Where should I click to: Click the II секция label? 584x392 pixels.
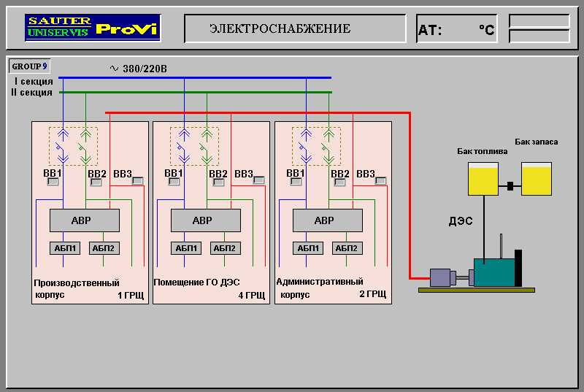[31, 92]
